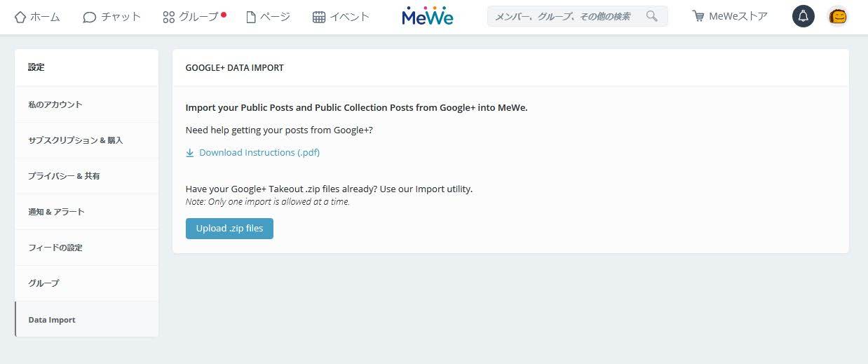Screen dimensions: 868x364
Task: Click 'Need help getting your posts' text
Action: click(x=279, y=130)
